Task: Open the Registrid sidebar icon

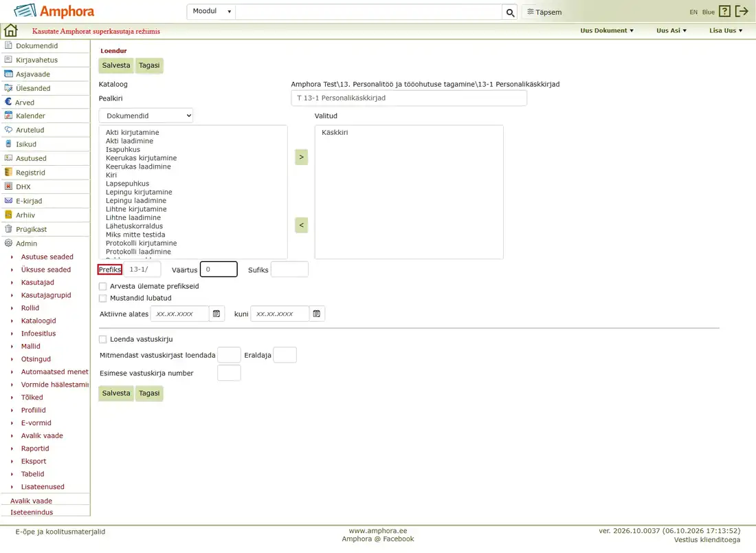Action: click(x=8, y=172)
